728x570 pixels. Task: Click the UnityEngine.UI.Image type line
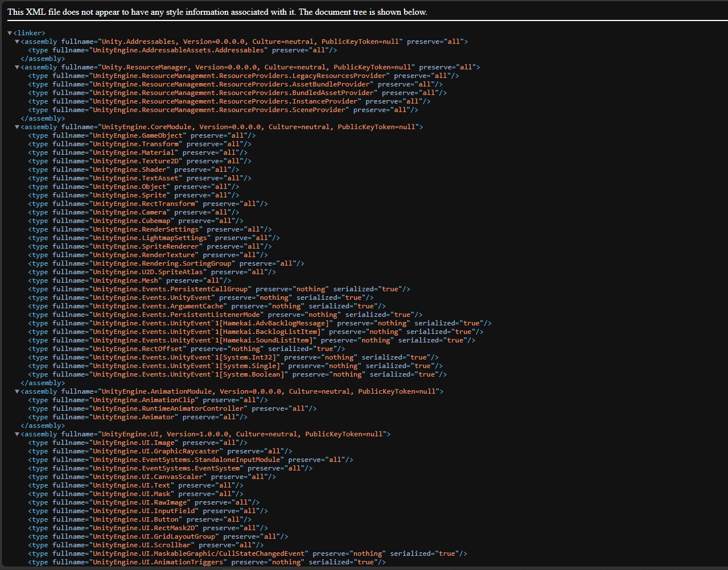pos(138,443)
